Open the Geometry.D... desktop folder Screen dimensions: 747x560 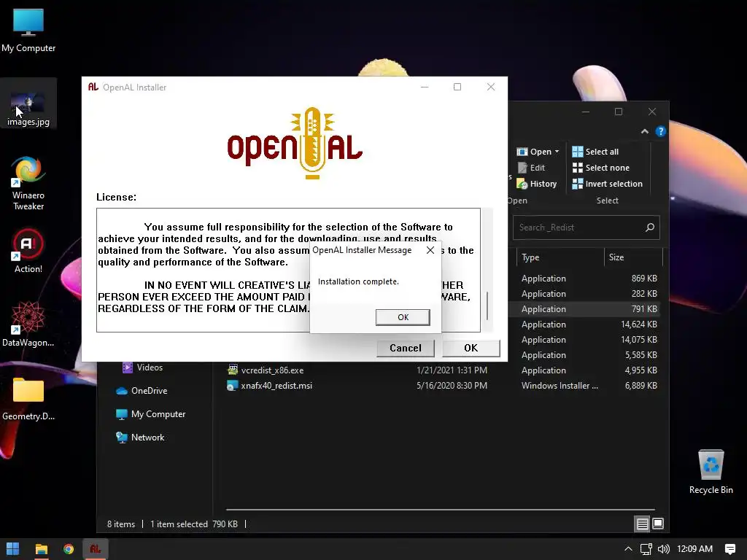point(28,399)
